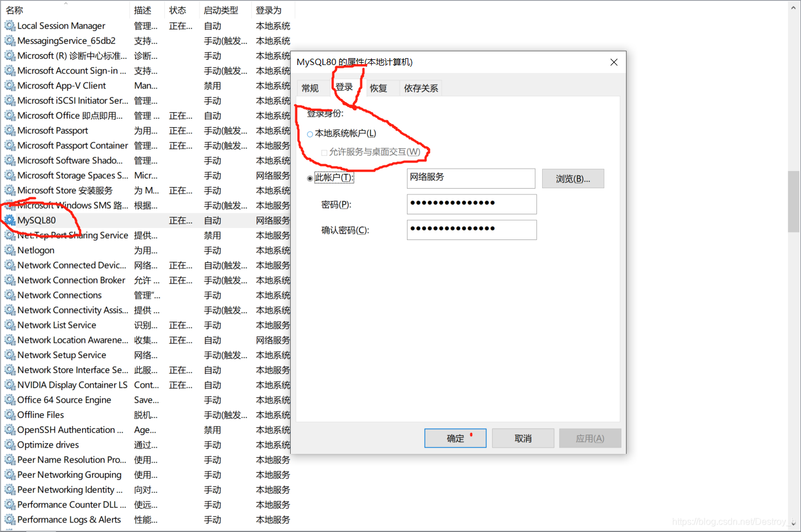Viewport: 801px width, 532px height.
Task: Select the Microsoft iSCSI Initiator Service row
Action: coord(147,100)
